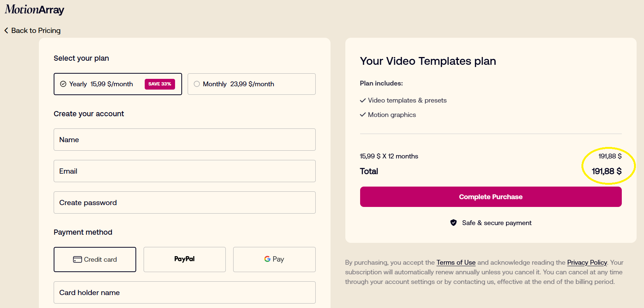
Task: Click the Google G logo
Action: click(267, 259)
